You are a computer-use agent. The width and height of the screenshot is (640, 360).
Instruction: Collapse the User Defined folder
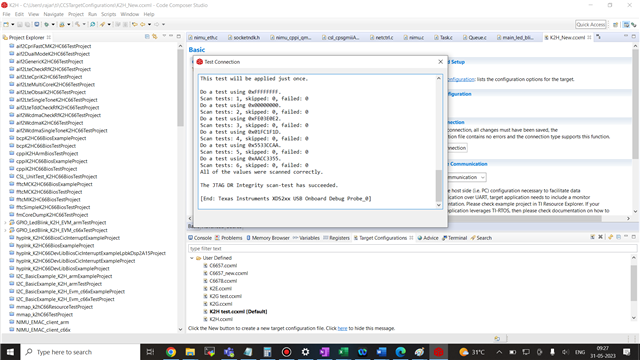[x=192, y=258]
